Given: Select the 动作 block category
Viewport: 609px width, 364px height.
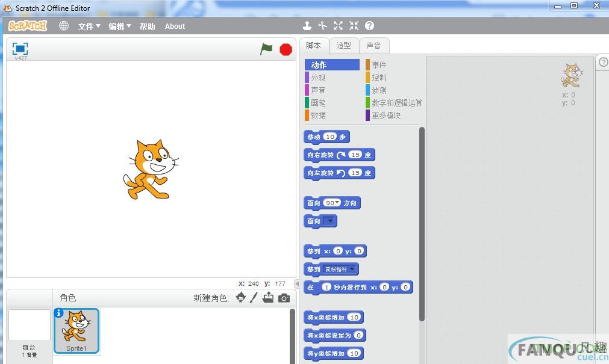Looking at the screenshot, I should pyautogui.click(x=332, y=65).
